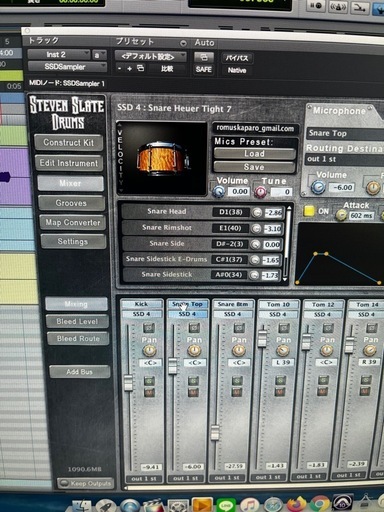Click the Tom 14 pan knob
384x512 pixels.
tap(370, 350)
